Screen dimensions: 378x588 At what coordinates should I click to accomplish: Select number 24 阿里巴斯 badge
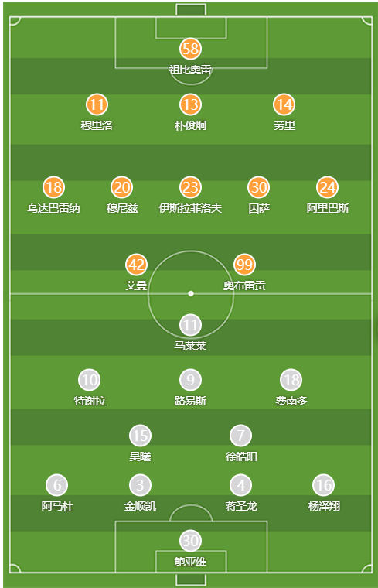click(328, 187)
